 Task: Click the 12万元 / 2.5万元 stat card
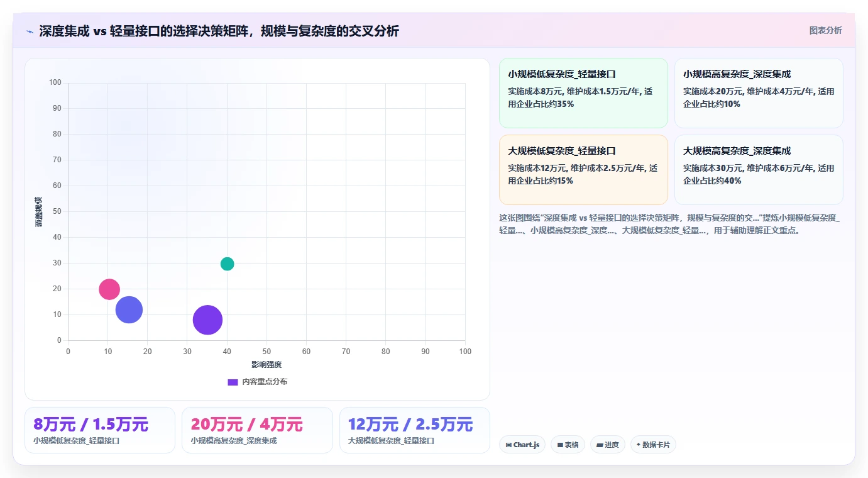tap(415, 430)
